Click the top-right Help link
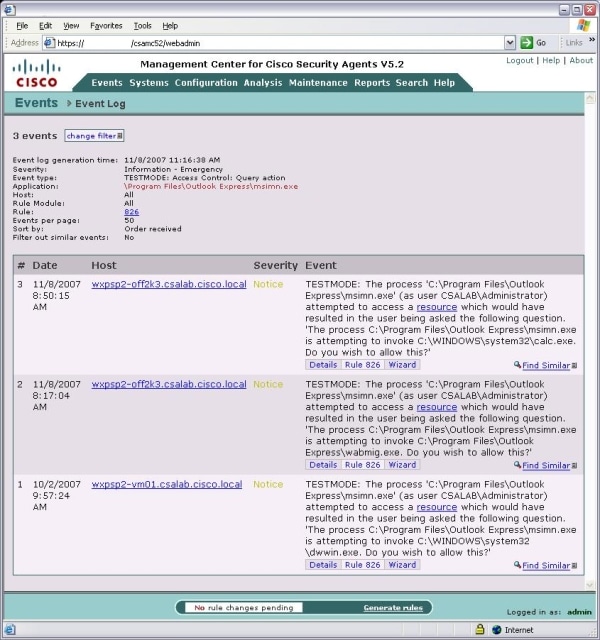This screenshot has width=600, height=640. click(x=551, y=60)
